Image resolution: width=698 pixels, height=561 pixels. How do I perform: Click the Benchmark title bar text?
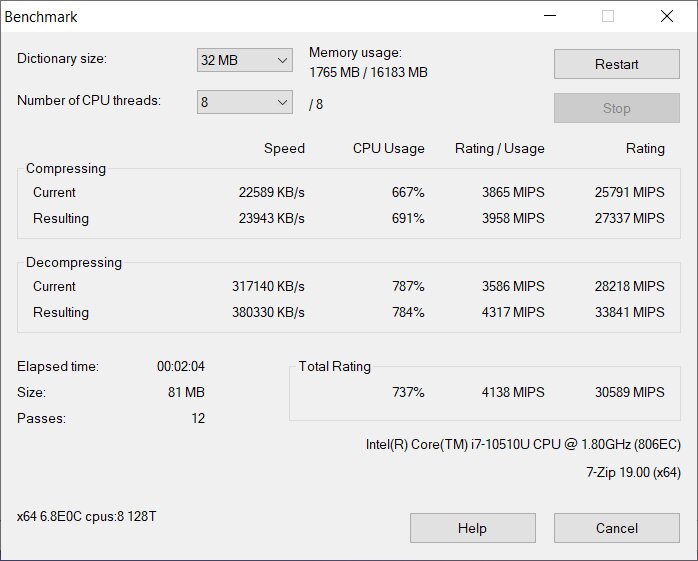tap(41, 17)
